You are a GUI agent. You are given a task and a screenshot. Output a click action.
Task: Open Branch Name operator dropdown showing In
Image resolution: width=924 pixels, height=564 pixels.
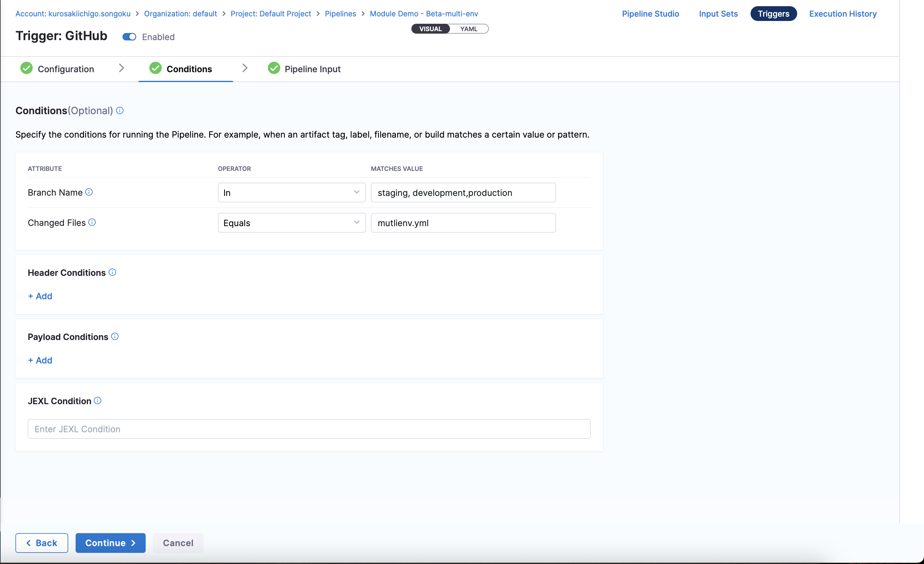pyautogui.click(x=291, y=193)
